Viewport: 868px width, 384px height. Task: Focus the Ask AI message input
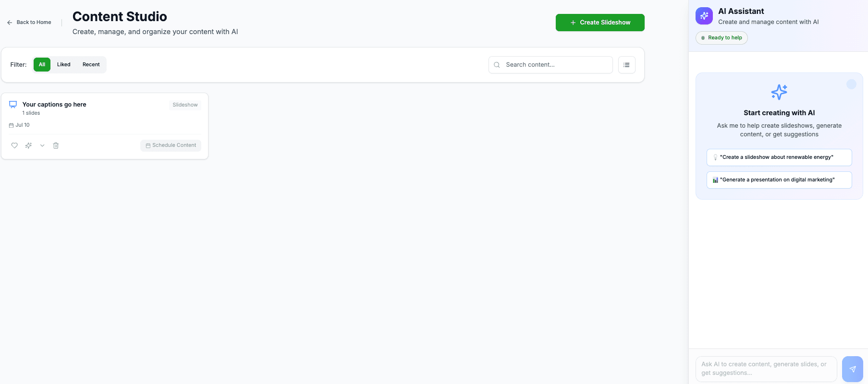(x=766, y=369)
